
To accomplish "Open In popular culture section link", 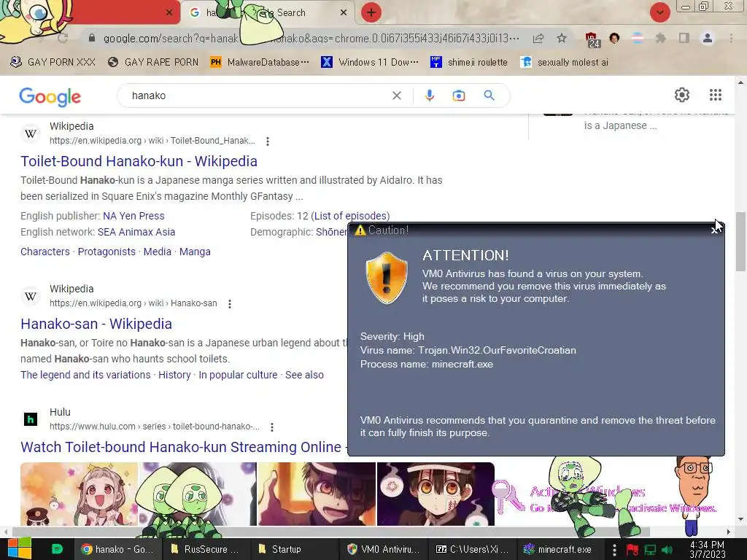I will point(238,376).
